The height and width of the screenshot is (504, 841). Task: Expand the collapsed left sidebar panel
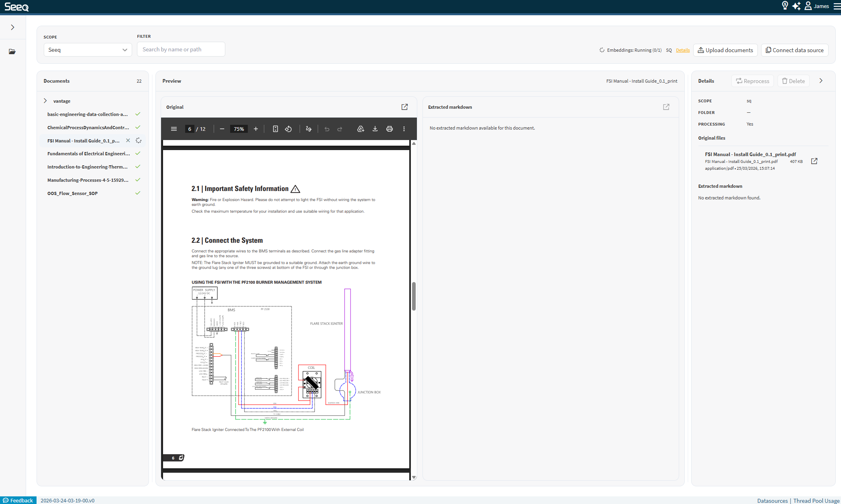pos(12,27)
